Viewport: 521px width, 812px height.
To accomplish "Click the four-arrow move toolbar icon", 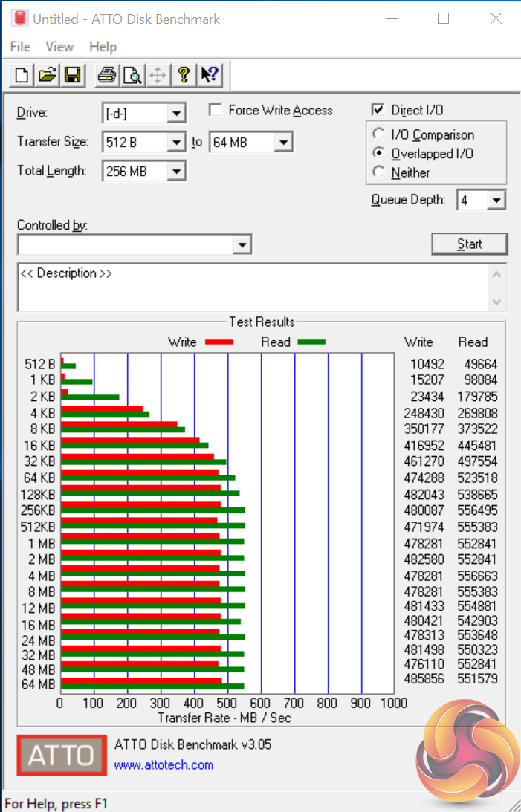I will (x=158, y=75).
